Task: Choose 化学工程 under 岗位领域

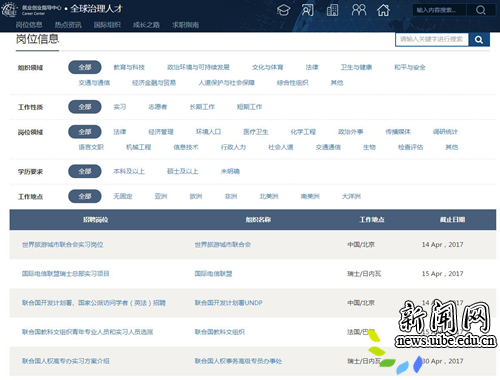Action: [x=303, y=132]
